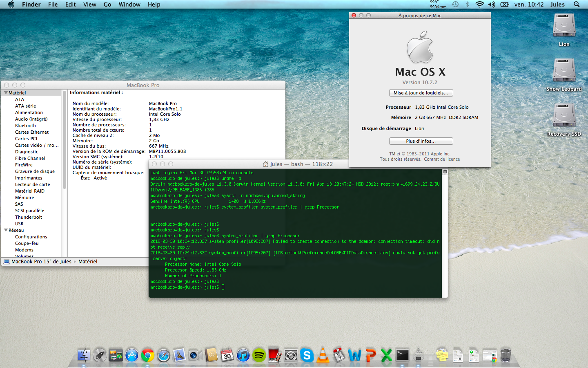Select Coupe-feu under Réseau
Screen dimensions: 588x368
[27, 243]
